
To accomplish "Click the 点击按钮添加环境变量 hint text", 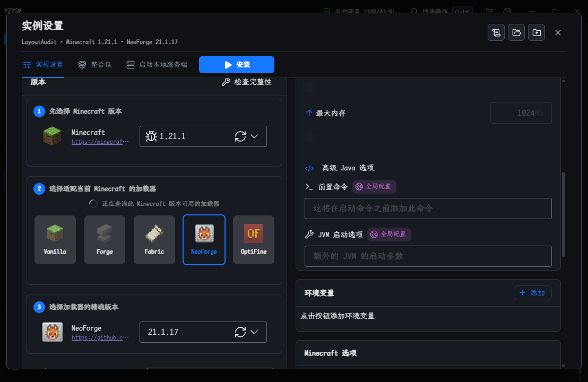I will 338,316.
